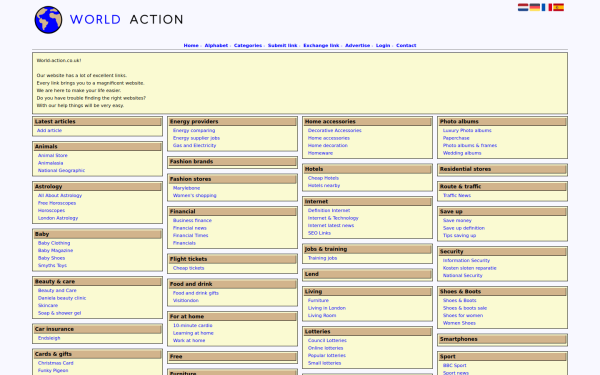Open the Categories menu link
The image size is (600, 375).
coord(248,45)
